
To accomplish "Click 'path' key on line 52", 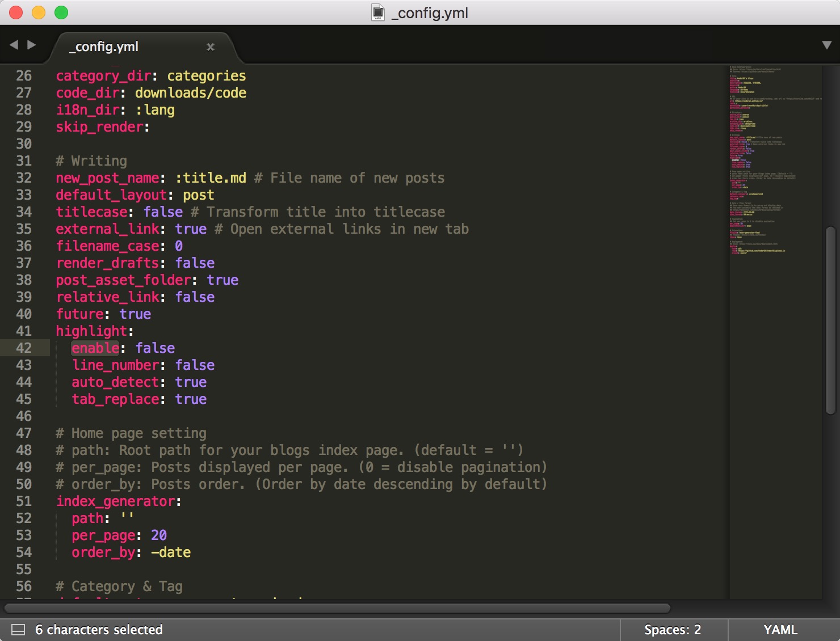I will coord(87,518).
